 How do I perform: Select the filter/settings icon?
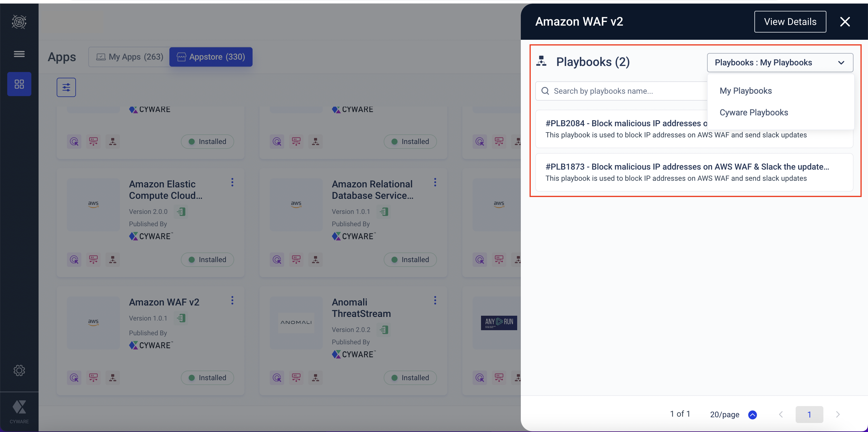(66, 87)
